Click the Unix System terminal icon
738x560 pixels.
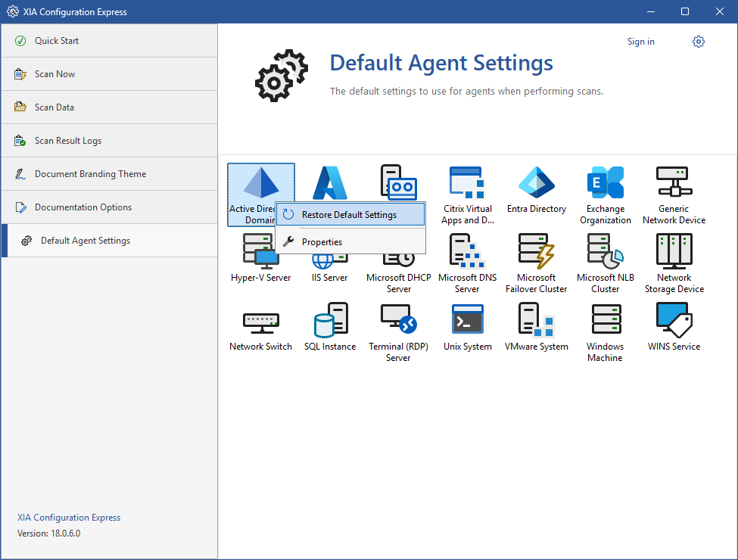(467, 321)
